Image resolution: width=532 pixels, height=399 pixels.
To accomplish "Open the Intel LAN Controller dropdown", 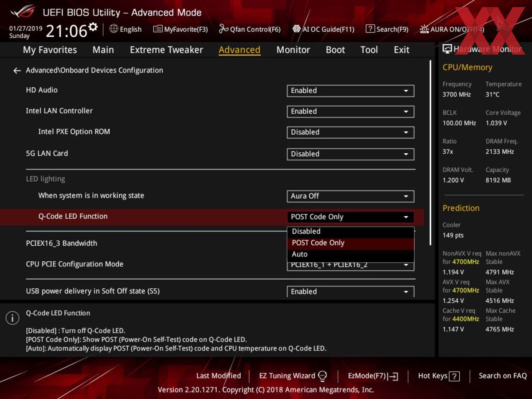I will pos(350,111).
